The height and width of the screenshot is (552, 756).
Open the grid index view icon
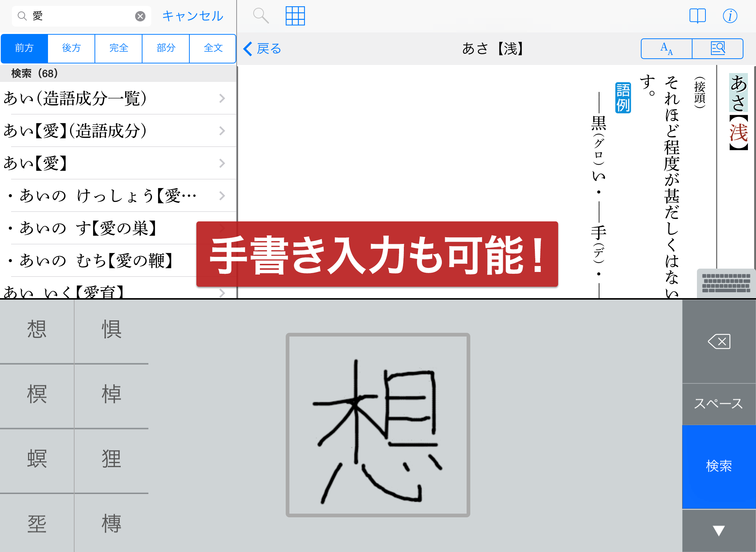point(295,16)
